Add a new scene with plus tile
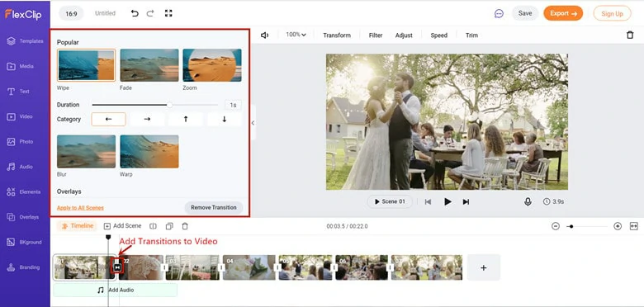Image resolution: width=644 pixels, height=307 pixels. pyautogui.click(x=483, y=267)
